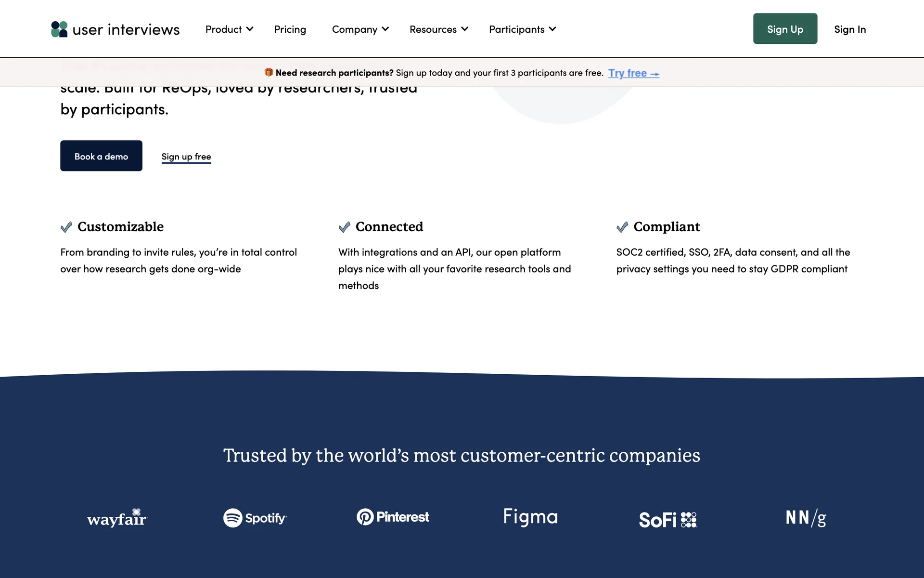The image size is (924, 578).
Task: Click the gift emoji in the banner
Action: (x=269, y=72)
